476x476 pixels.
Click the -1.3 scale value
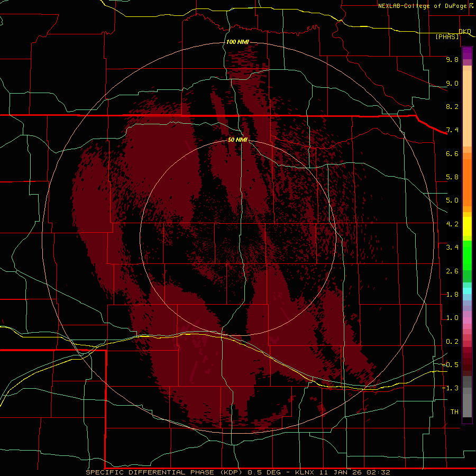point(450,388)
